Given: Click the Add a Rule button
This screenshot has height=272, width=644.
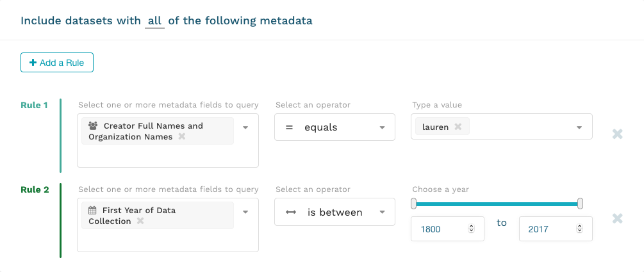Looking at the screenshot, I should (57, 63).
